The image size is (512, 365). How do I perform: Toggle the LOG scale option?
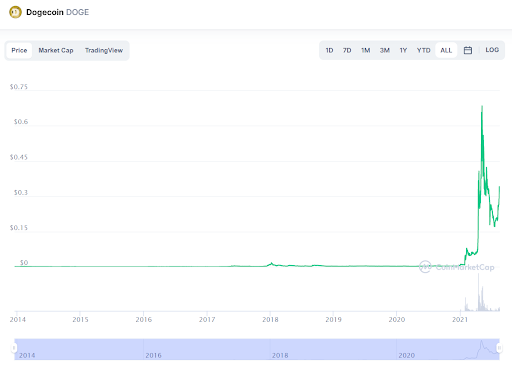[492, 50]
